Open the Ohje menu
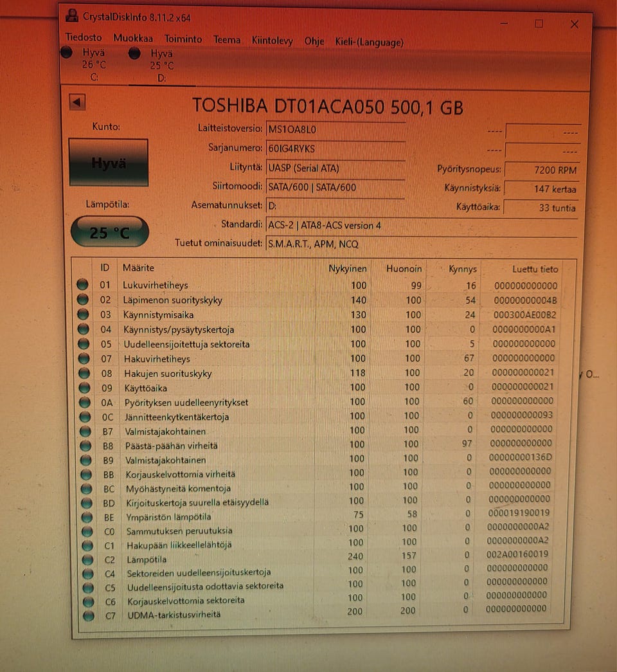Screen dimensions: 617x672 [x=314, y=41]
